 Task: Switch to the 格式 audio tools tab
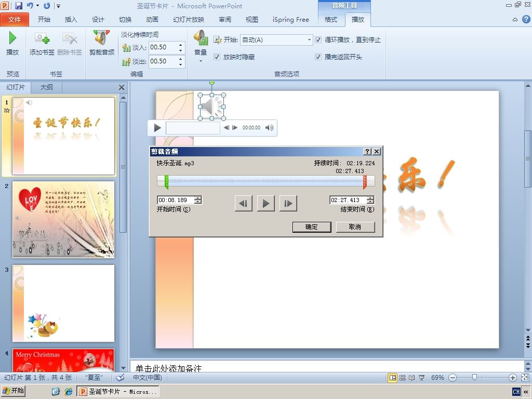point(331,19)
